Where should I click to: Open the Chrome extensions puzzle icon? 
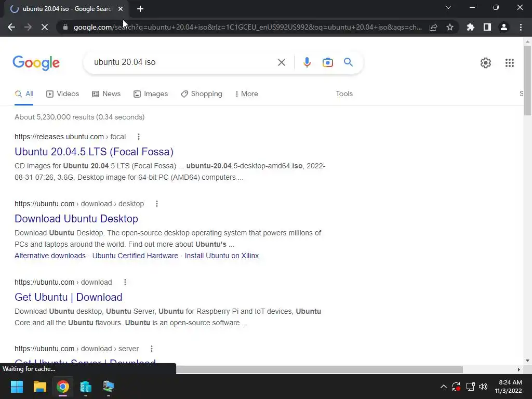click(x=471, y=27)
